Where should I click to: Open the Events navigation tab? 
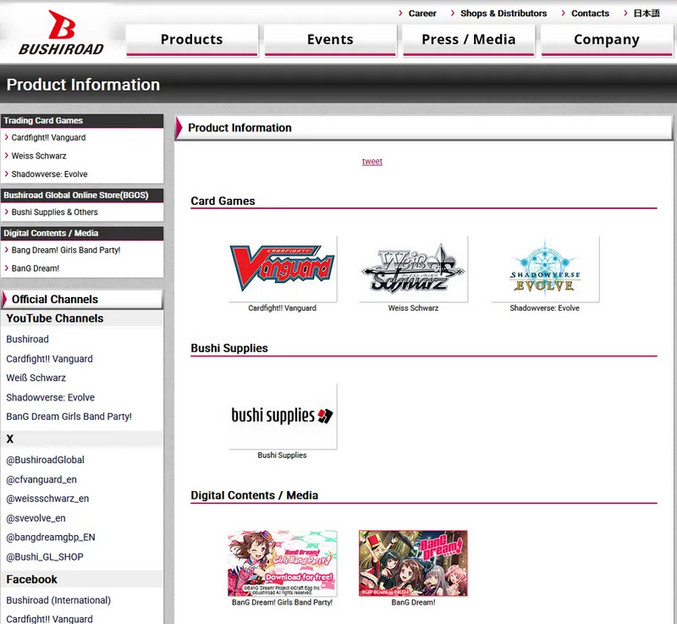[x=330, y=40]
